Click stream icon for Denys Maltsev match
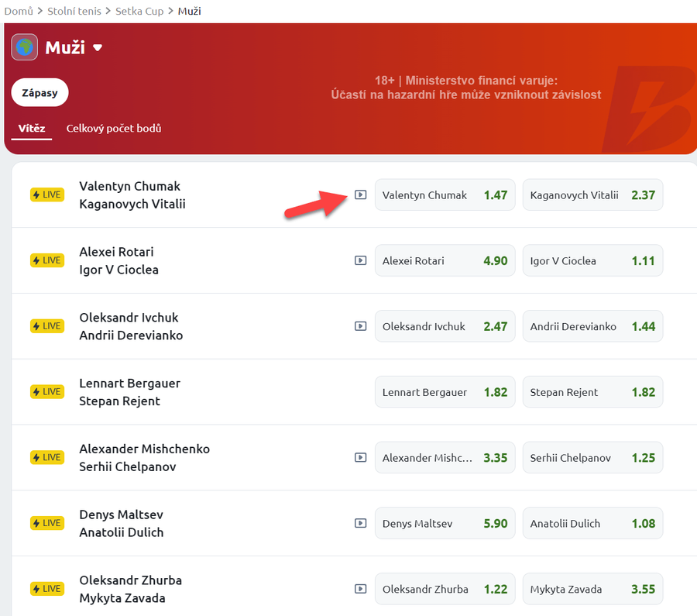This screenshot has height=616, width=697. 360,523
